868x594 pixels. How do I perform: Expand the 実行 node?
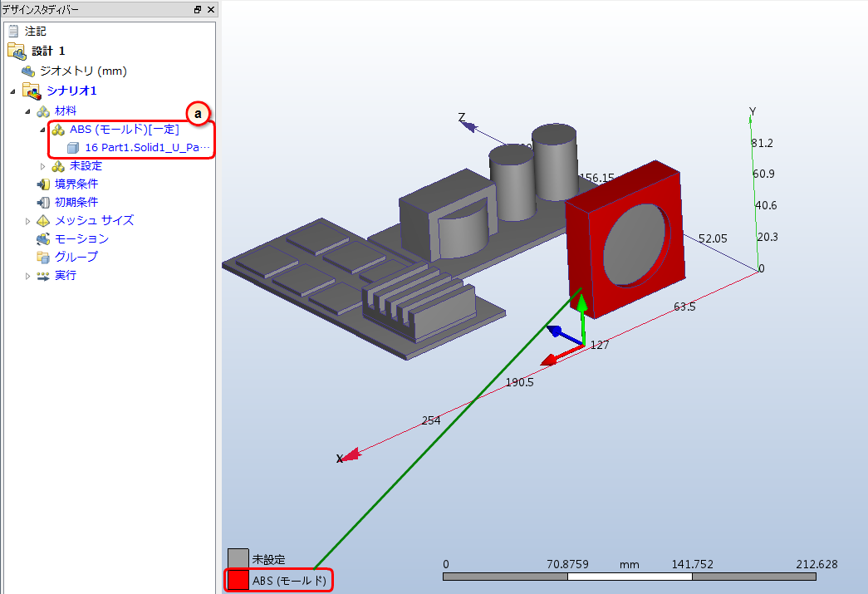click(27, 276)
